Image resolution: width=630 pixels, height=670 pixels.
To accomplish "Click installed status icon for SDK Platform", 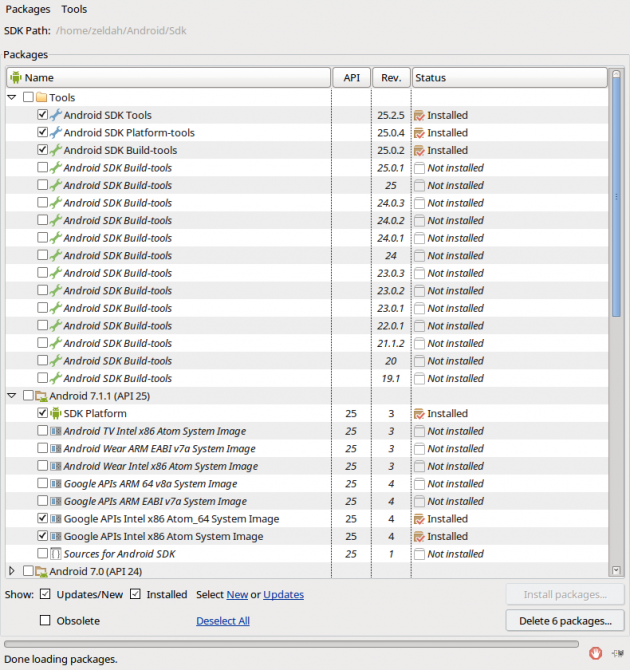I will [x=419, y=414].
